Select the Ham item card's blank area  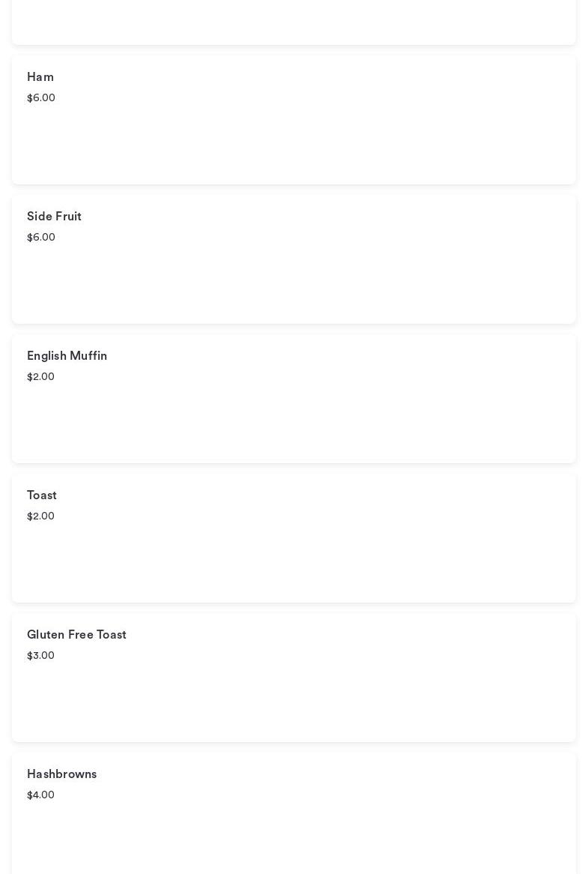[294, 142]
